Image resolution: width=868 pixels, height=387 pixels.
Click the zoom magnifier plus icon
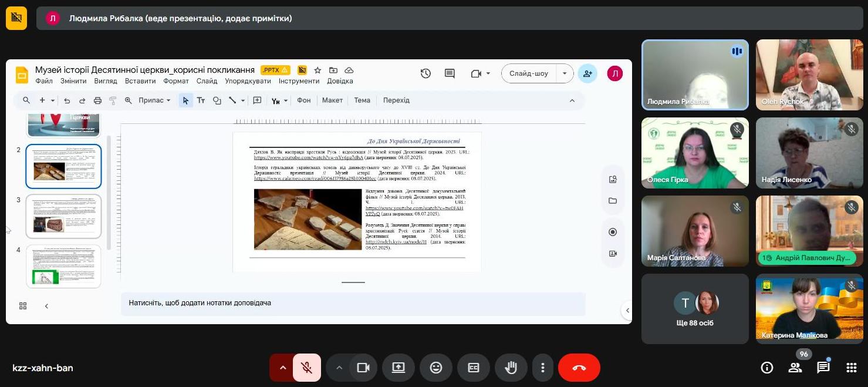click(x=129, y=100)
